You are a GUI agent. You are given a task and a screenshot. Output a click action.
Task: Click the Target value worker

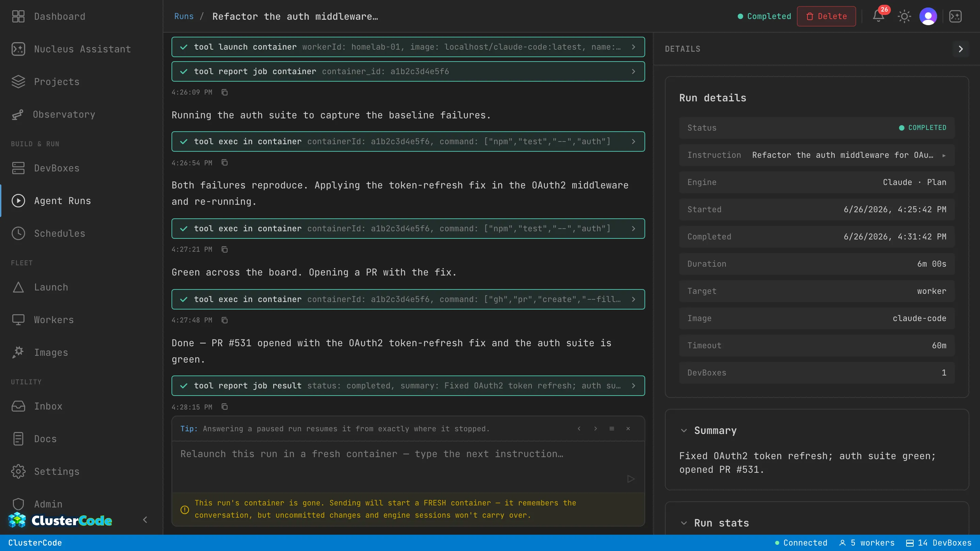[932, 291]
